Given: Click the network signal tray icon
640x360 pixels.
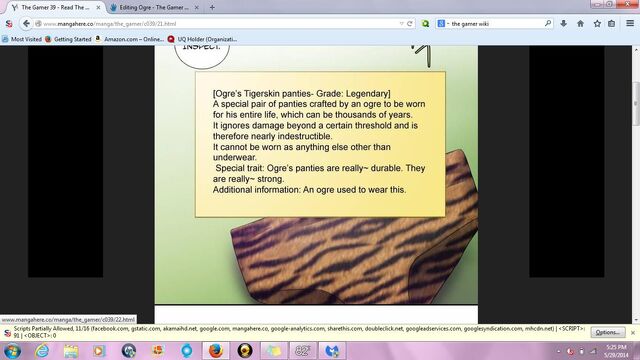Looking at the screenshot, I should [594, 351].
